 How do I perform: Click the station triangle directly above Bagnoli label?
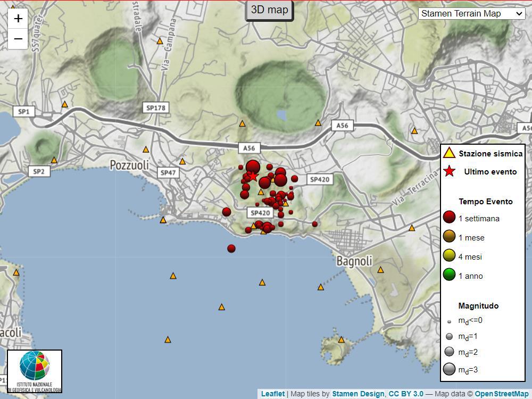coord(412,228)
